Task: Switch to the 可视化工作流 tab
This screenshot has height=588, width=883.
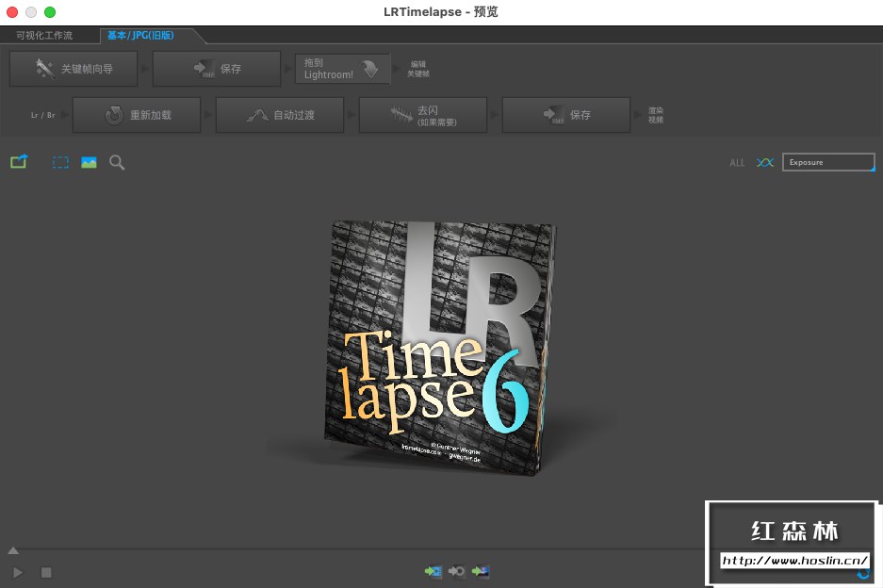Action: click(44, 36)
